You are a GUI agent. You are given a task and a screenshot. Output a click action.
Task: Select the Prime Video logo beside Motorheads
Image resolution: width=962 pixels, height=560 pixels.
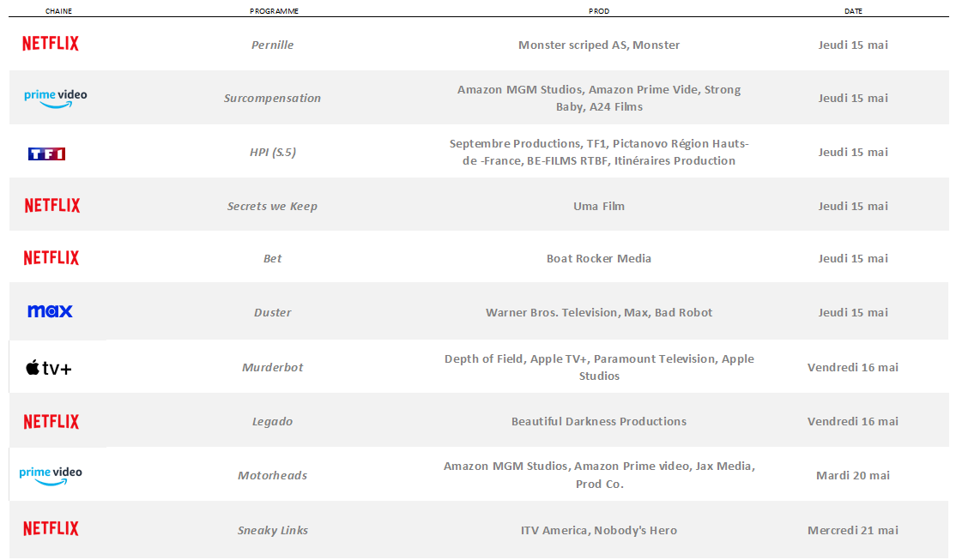[51, 476]
